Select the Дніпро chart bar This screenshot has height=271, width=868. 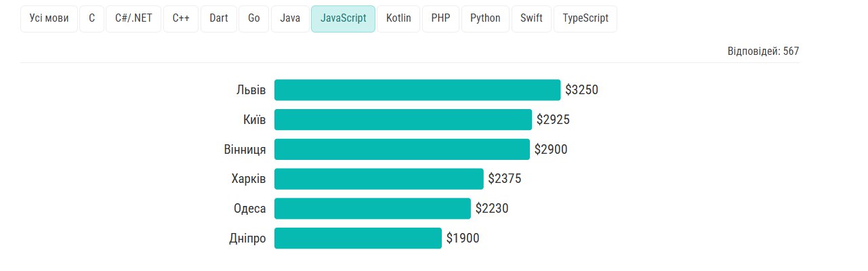[x=358, y=238]
